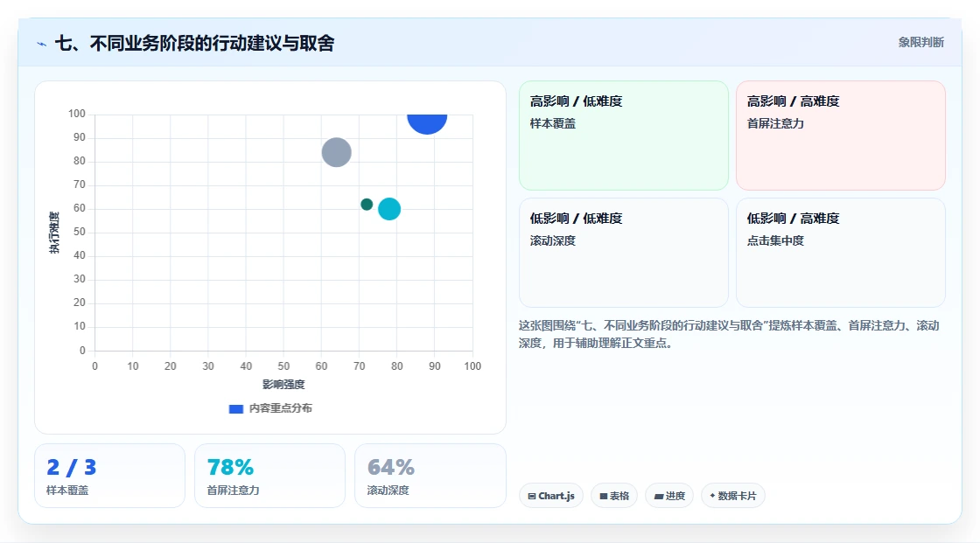Select the 78% 首屏注意力 stat card
980x543 pixels.
[270, 476]
